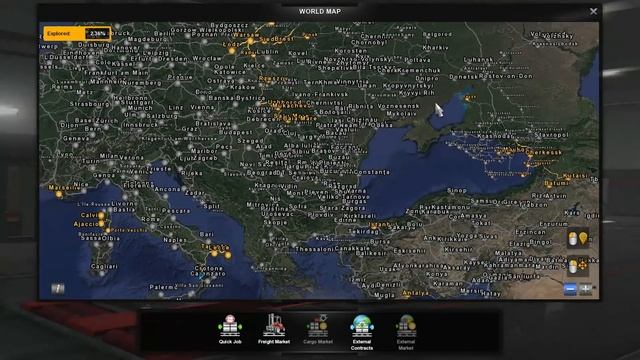Screen dimensions: 640x360
Task: Close the World Map window
Action: point(593,11)
